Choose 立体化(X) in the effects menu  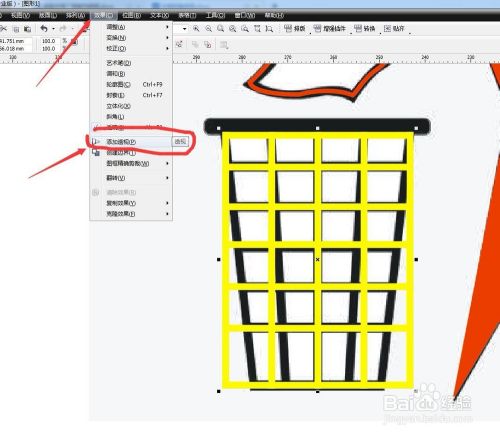pos(131,106)
